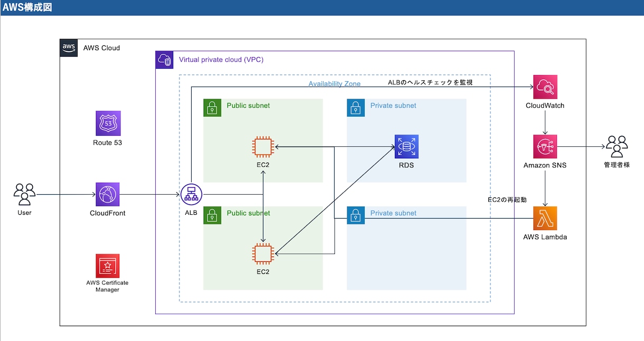
Task: Select the 管理者様 people icon
Action: (617, 147)
